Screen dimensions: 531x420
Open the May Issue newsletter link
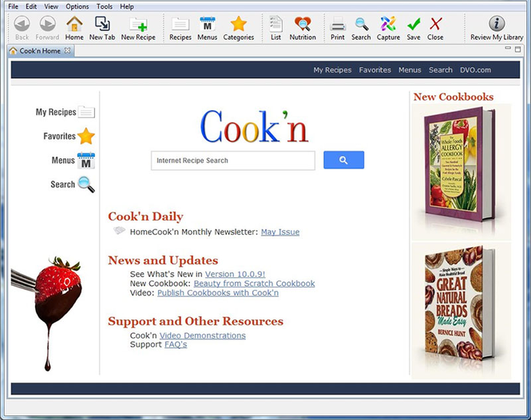click(280, 232)
